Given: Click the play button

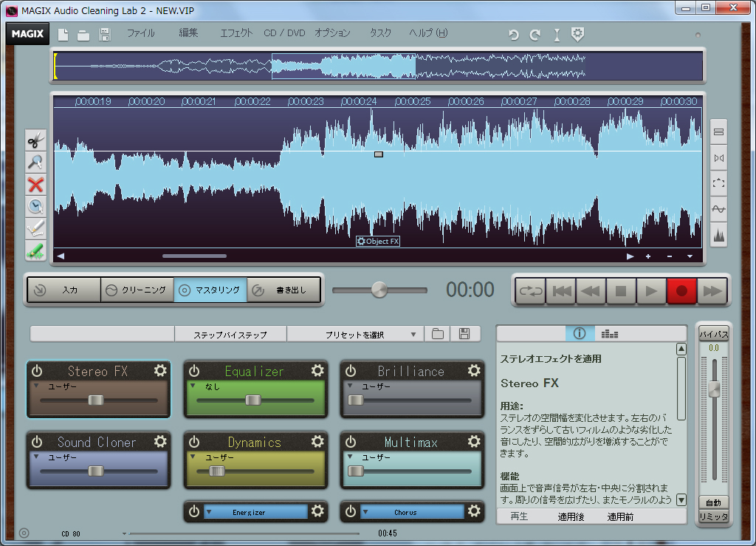Looking at the screenshot, I should click(651, 291).
